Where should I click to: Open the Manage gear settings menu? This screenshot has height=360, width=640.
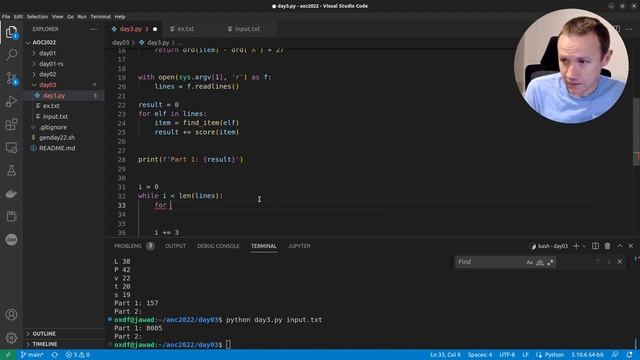pos(11,338)
